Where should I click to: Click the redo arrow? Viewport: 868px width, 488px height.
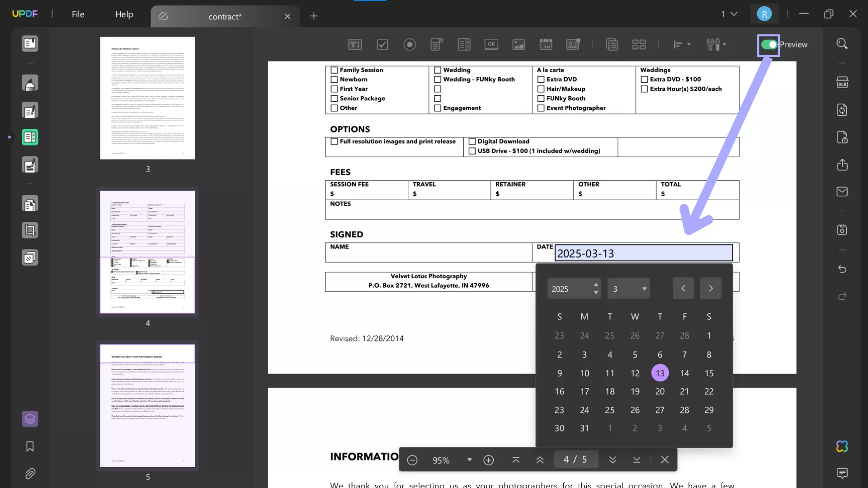(842, 296)
